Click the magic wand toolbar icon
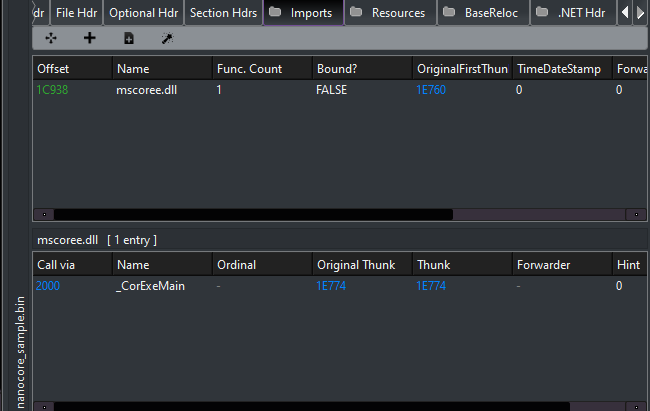Image resolution: width=650 pixels, height=411 pixels. pyautogui.click(x=167, y=39)
